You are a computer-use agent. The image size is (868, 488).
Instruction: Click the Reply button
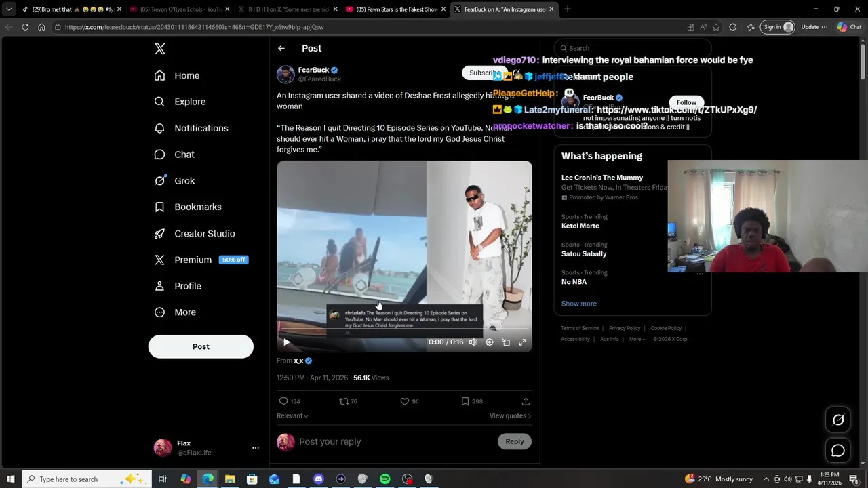[515, 441]
